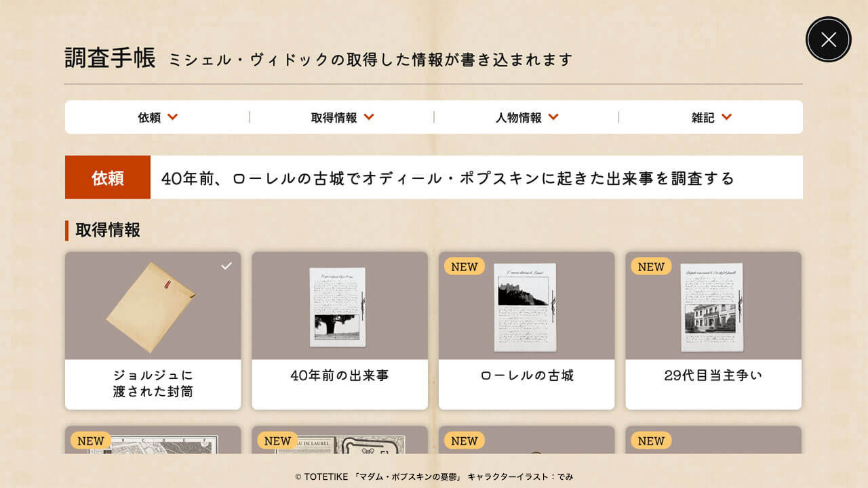Open the envelope icon card image
The image size is (868, 488).
click(x=151, y=307)
